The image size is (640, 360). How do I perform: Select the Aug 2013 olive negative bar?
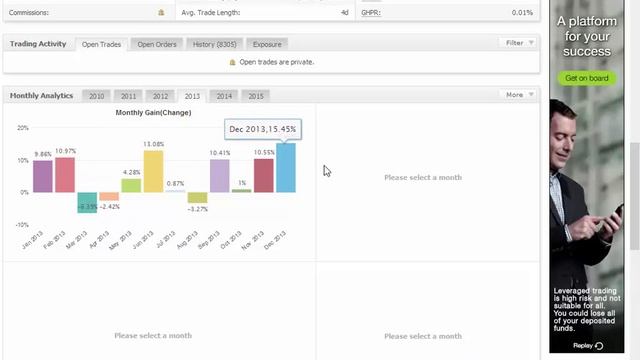[x=198, y=198]
